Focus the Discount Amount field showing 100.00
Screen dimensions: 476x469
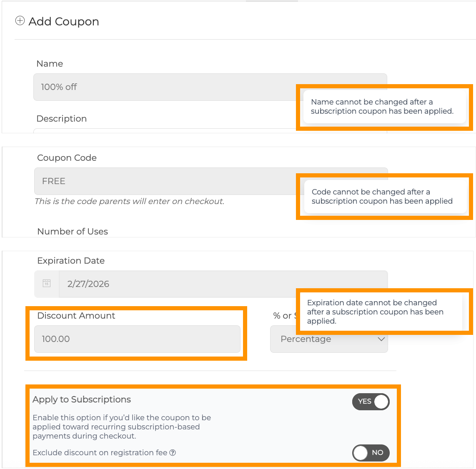click(137, 339)
